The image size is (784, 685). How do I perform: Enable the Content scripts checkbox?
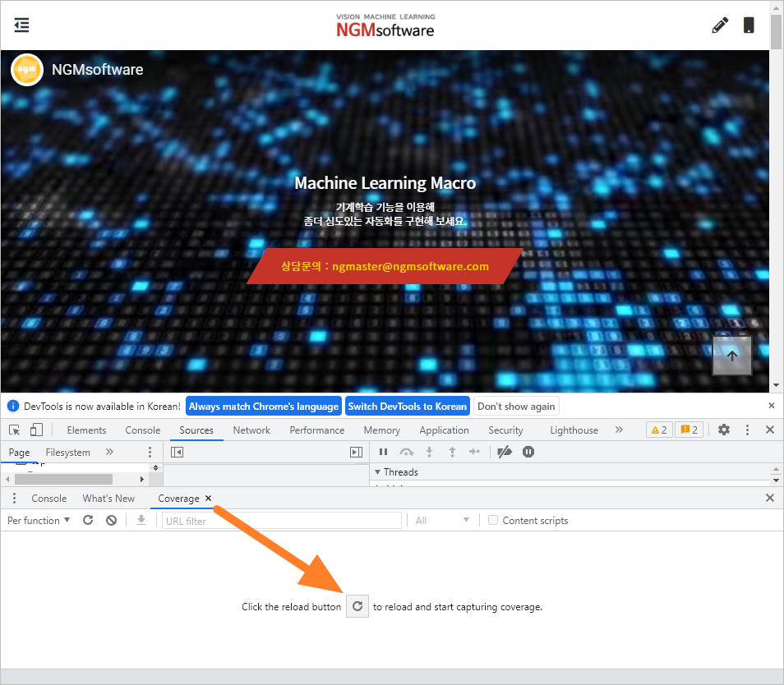(x=493, y=520)
